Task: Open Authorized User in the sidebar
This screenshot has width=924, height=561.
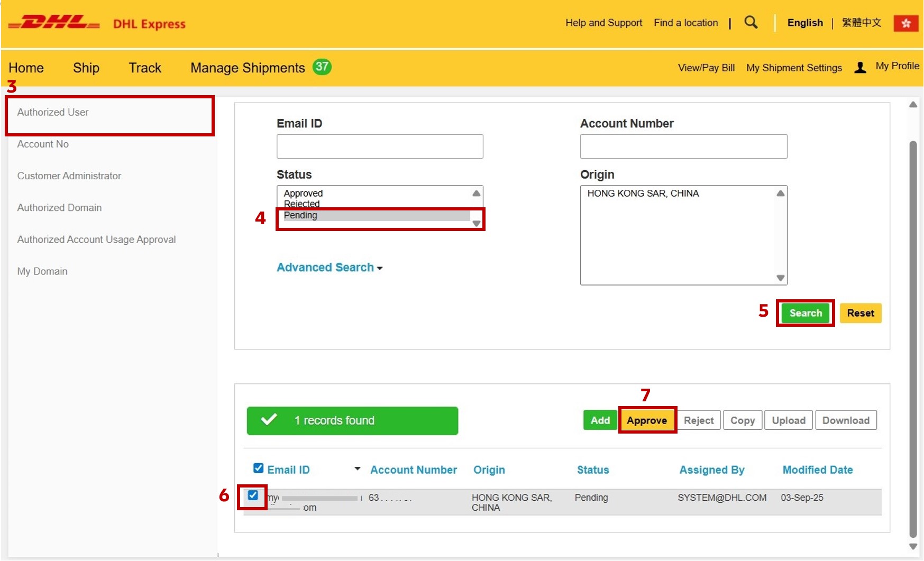Action: [53, 113]
